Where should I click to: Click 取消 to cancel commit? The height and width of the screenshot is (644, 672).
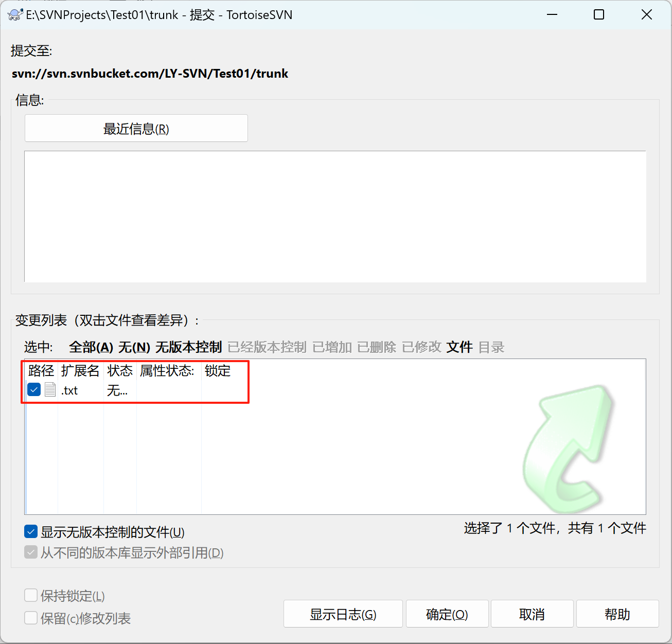[x=532, y=614]
